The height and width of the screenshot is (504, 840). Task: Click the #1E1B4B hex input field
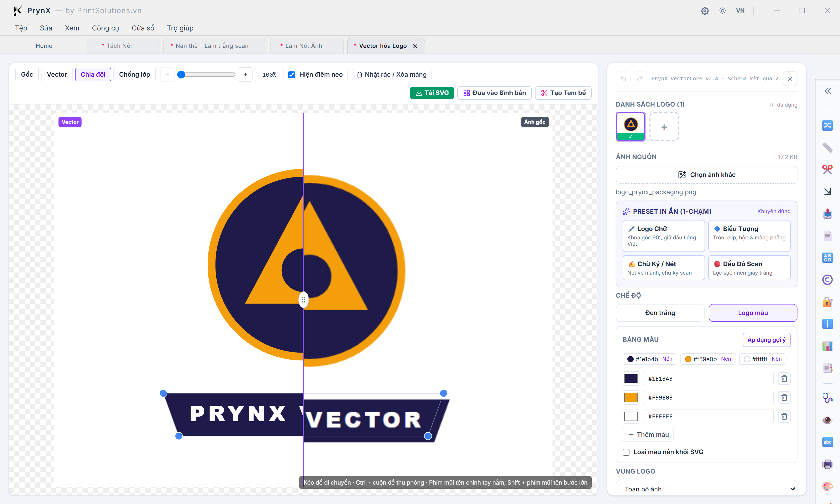[708, 379]
